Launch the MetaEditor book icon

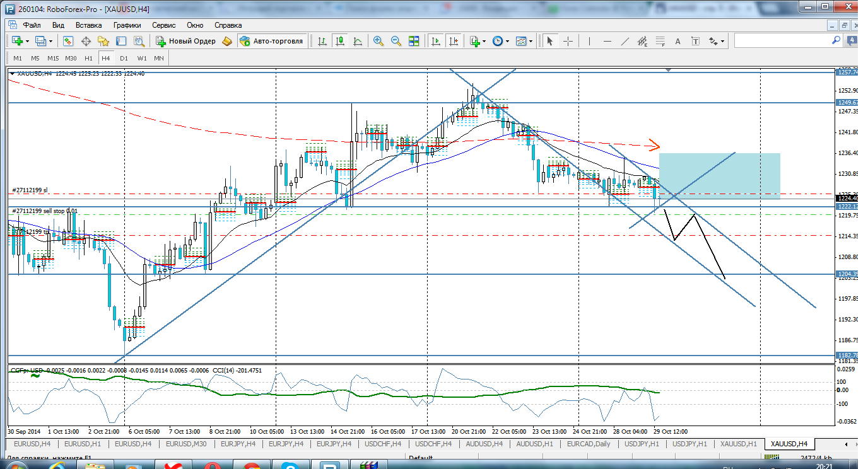pos(227,41)
